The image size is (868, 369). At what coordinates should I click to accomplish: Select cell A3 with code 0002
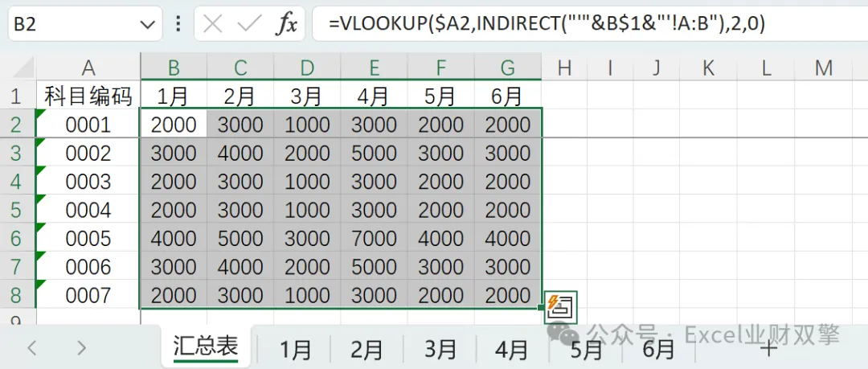pos(88,153)
